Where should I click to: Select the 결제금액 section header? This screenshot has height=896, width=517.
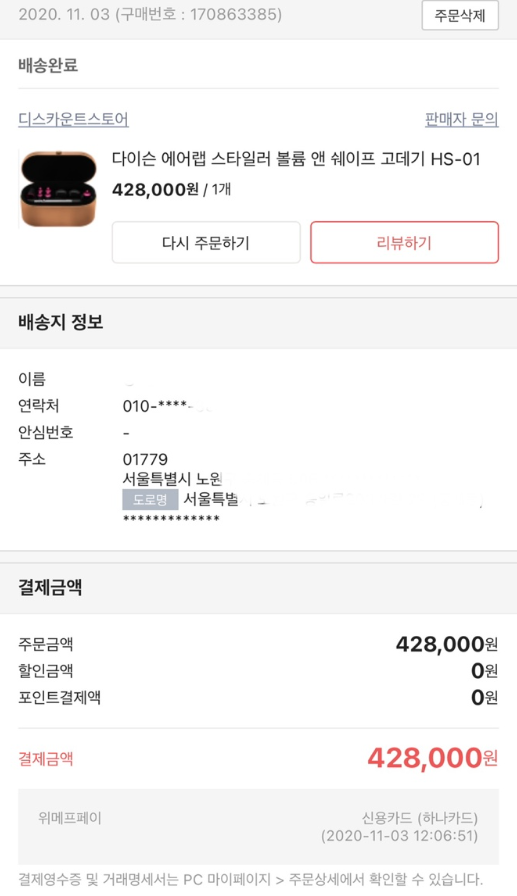tap(50, 587)
